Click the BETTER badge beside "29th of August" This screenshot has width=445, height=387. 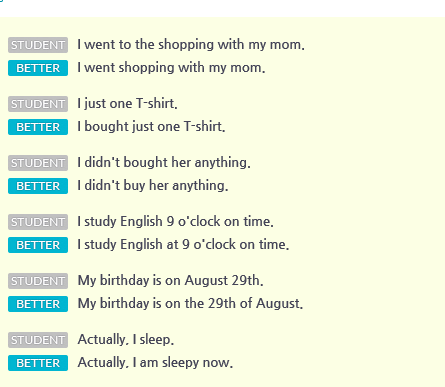point(38,304)
